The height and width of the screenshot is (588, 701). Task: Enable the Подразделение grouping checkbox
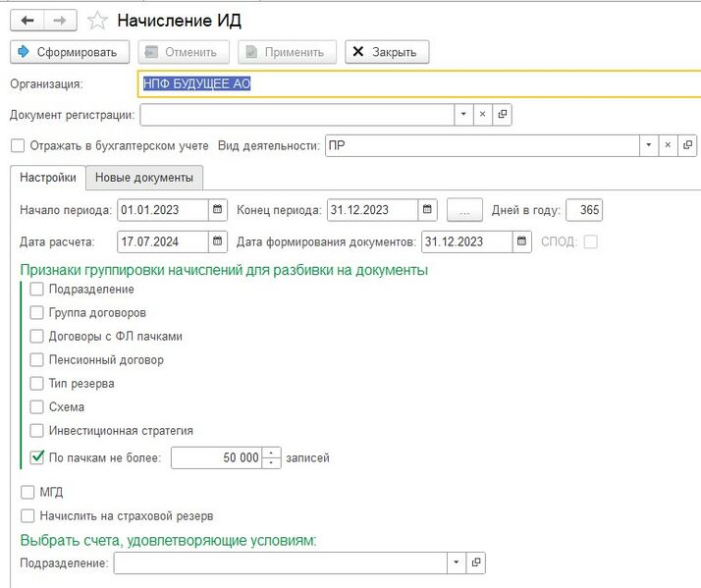pyautogui.click(x=37, y=289)
